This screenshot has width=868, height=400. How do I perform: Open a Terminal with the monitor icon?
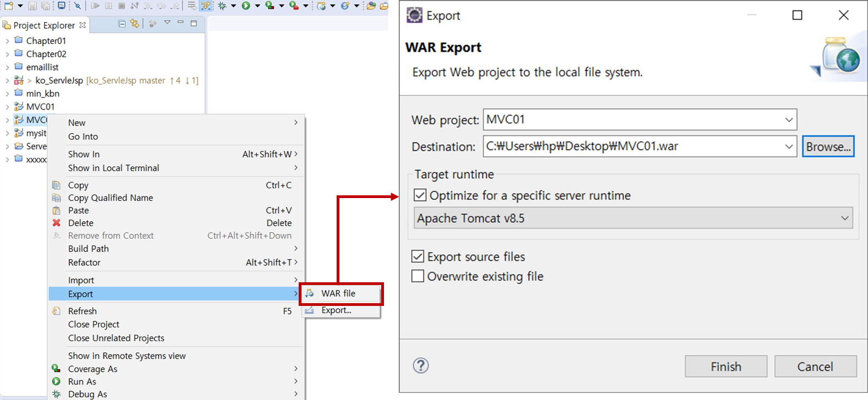click(x=61, y=6)
